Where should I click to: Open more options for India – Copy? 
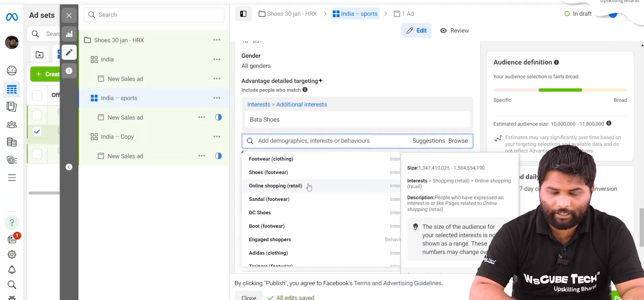217,137
